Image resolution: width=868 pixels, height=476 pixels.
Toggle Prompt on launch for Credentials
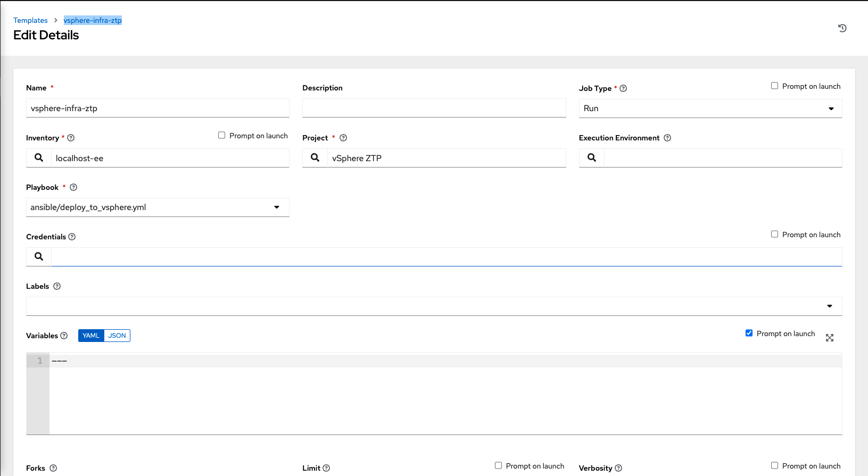(774, 235)
